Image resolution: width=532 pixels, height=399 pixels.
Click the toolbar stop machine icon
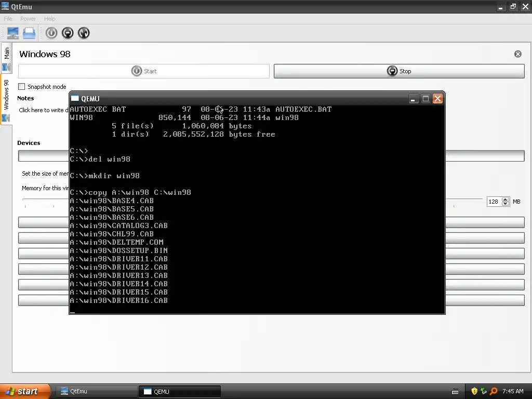click(x=68, y=33)
